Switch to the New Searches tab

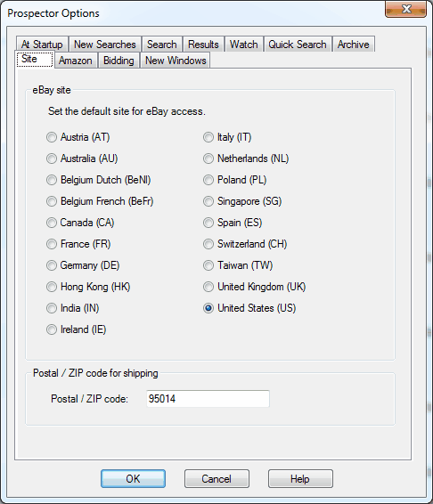click(x=105, y=44)
